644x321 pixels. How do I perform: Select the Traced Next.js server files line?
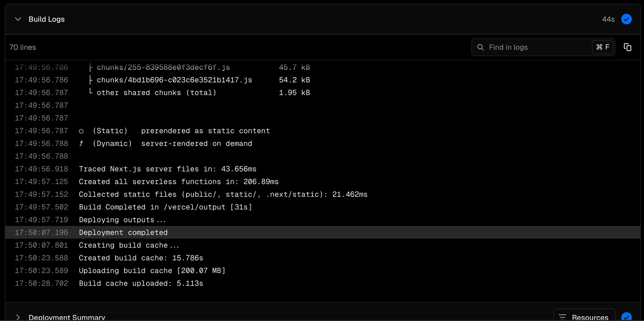tap(167, 169)
